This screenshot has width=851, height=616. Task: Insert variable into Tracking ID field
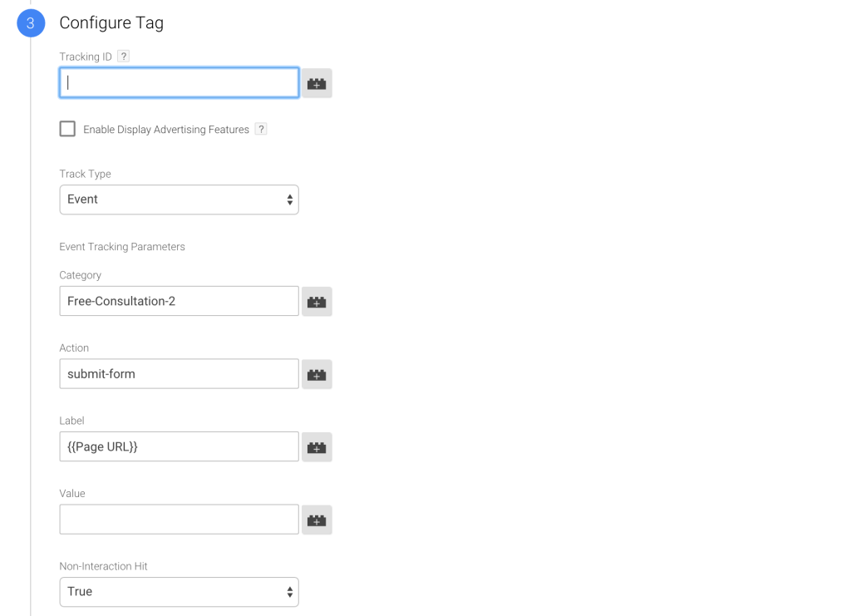(317, 83)
